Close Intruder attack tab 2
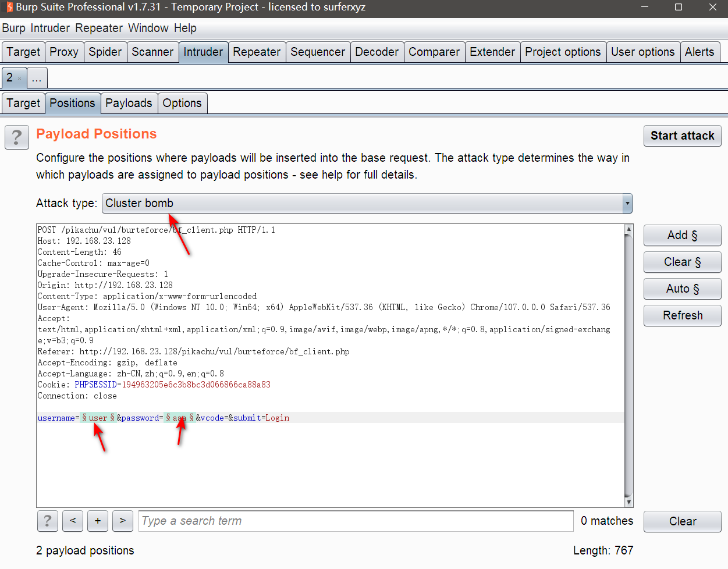The height and width of the screenshot is (569, 728). click(x=20, y=78)
